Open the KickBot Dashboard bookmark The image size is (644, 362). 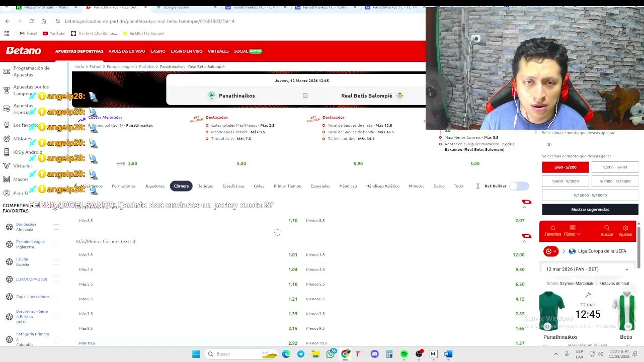pyautogui.click(x=143, y=33)
